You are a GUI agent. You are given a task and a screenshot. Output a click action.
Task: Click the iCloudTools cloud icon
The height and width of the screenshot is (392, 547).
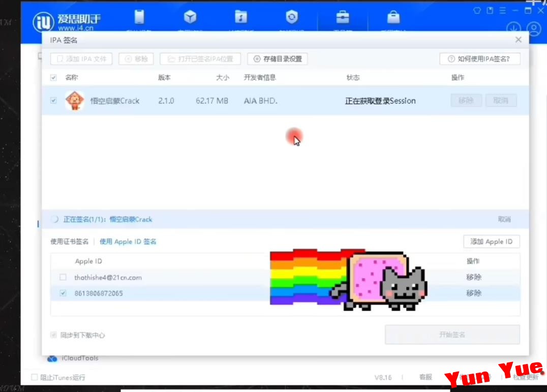pos(52,358)
